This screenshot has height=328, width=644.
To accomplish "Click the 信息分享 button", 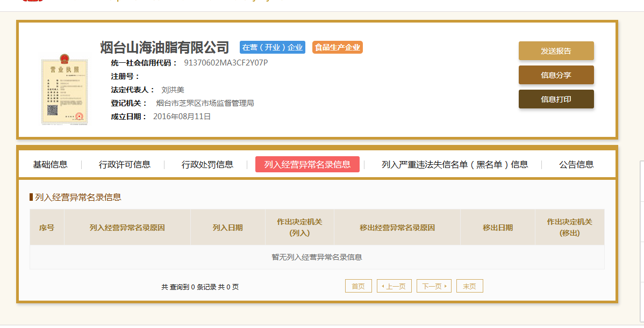I will pos(556,75).
